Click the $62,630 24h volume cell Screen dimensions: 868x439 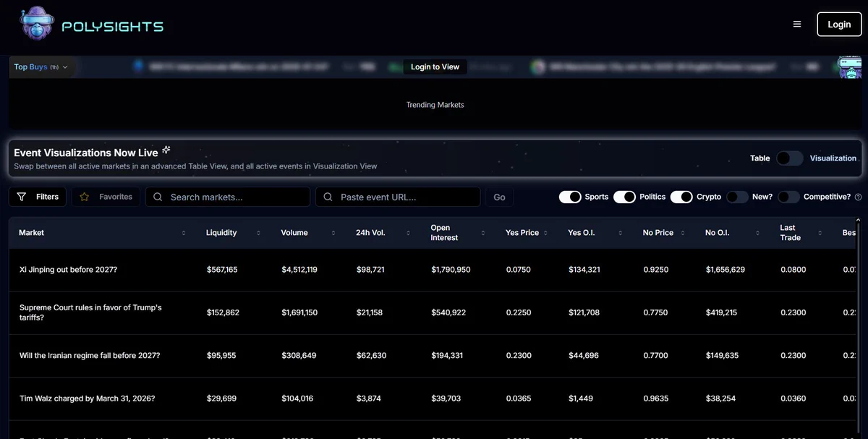point(371,356)
